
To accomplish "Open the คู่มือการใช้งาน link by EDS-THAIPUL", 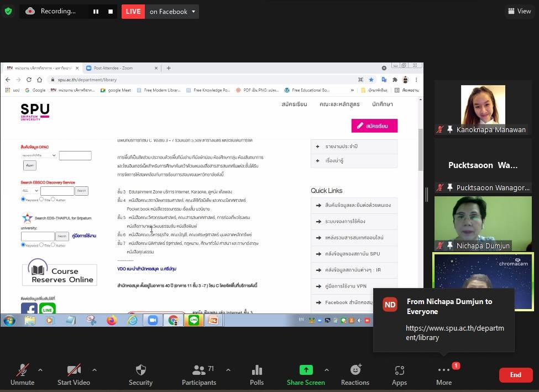I will tap(84, 236).
